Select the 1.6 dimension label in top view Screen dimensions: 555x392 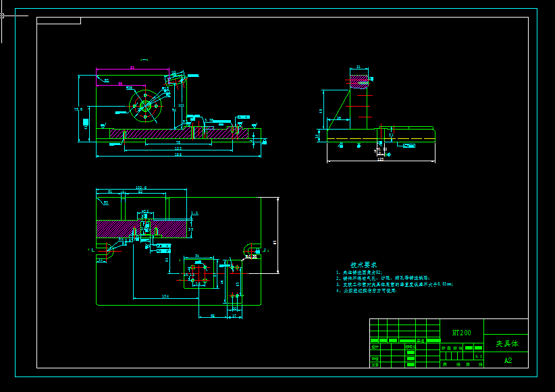pyautogui.click(x=194, y=213)
